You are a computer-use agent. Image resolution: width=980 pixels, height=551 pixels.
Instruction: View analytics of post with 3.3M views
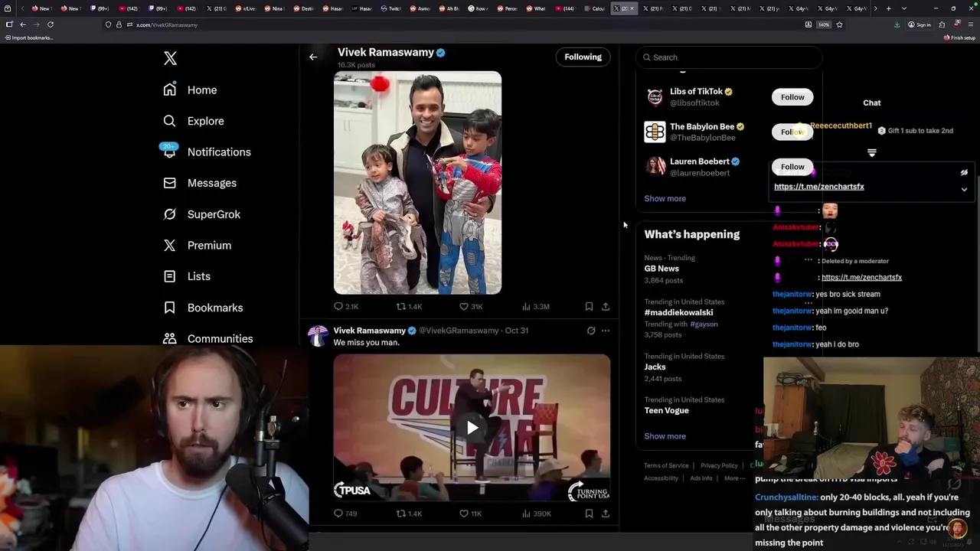(536, 306)
